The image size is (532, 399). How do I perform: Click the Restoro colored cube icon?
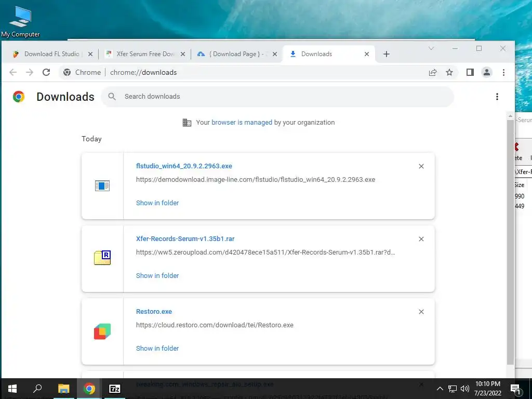click(102, 331)
